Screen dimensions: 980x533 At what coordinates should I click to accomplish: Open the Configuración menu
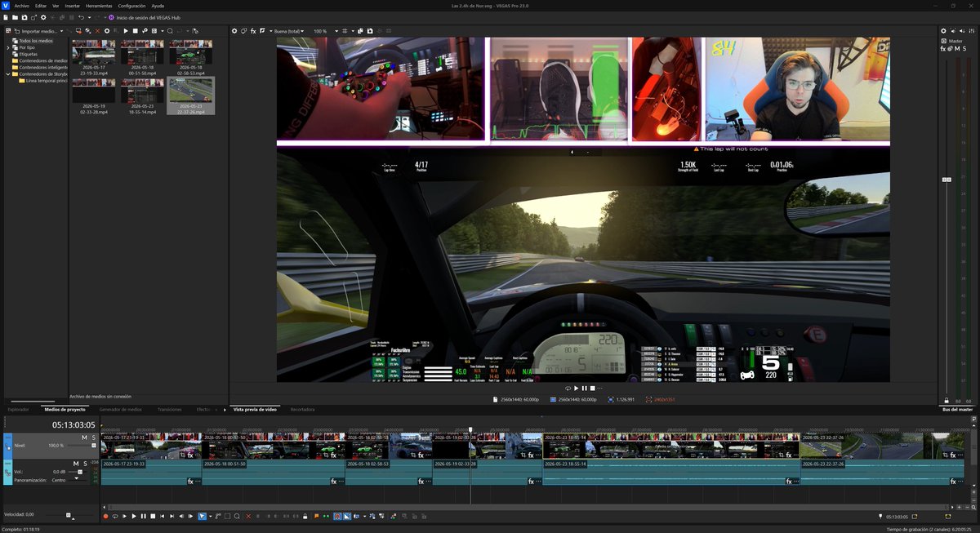click(131, 6)
